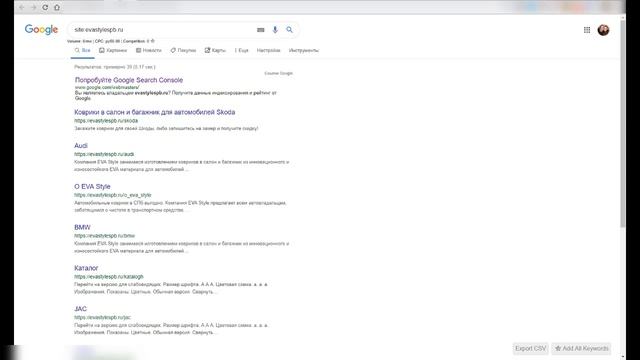
Task: Click the Add All Keywords button
Action: (582, 349)
